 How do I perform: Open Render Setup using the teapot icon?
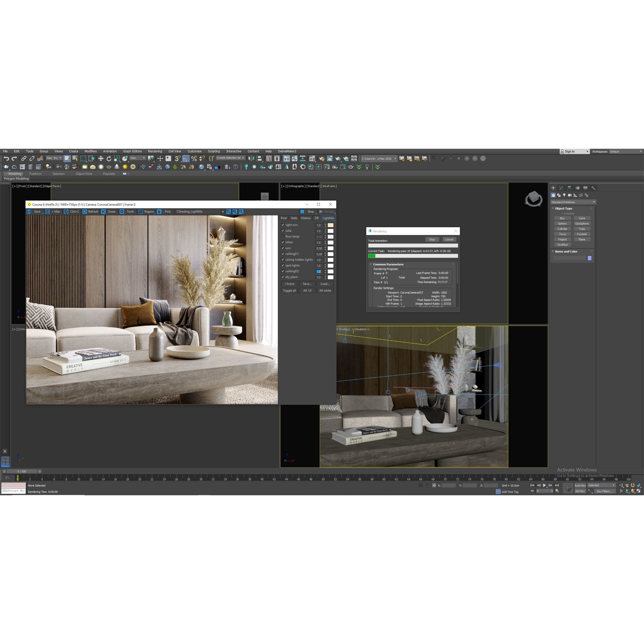[x=322, y=158]
